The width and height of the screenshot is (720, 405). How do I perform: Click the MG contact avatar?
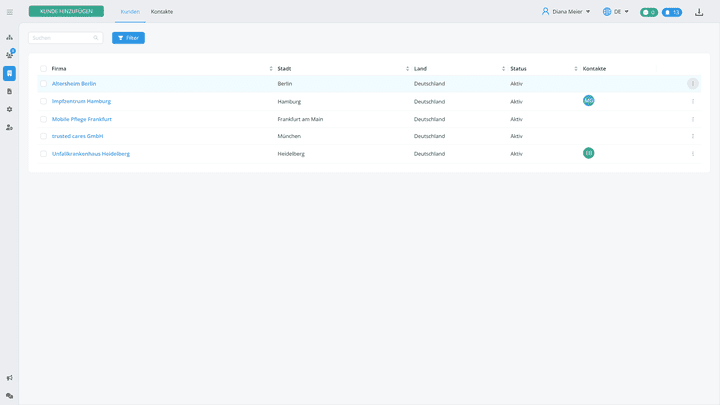click(589, 101)
